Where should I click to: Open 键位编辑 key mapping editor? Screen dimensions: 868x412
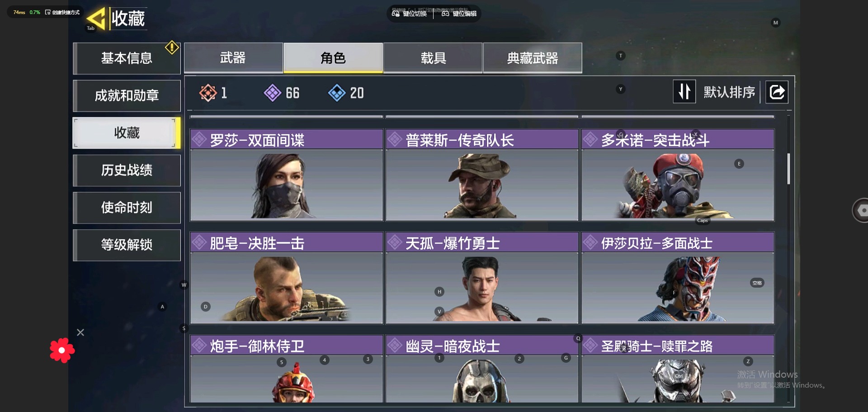point(459,14)
